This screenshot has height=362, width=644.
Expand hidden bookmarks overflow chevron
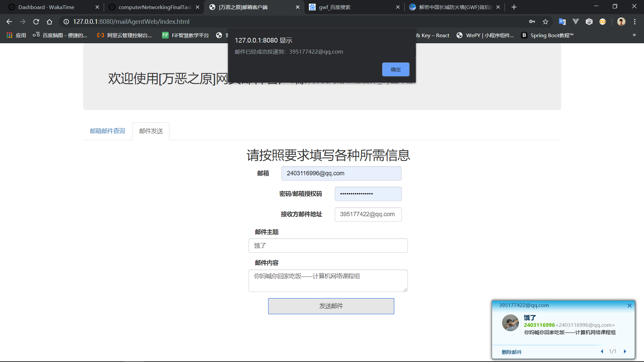(634, 35)
